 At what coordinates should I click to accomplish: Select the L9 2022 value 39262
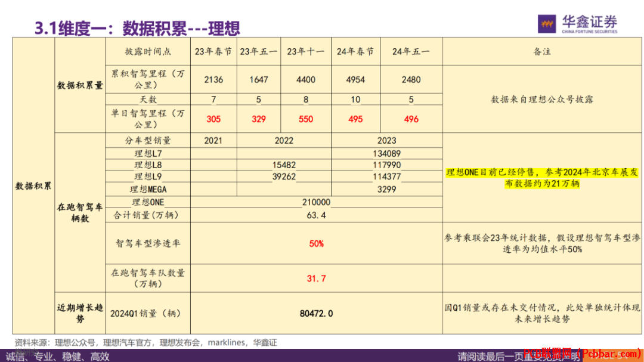point(284,177)
